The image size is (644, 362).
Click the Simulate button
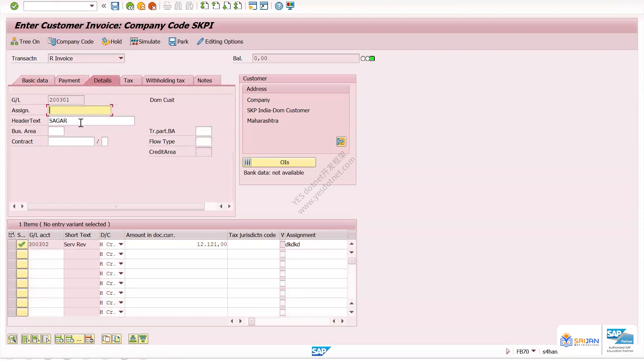click(x=145, y=42)
